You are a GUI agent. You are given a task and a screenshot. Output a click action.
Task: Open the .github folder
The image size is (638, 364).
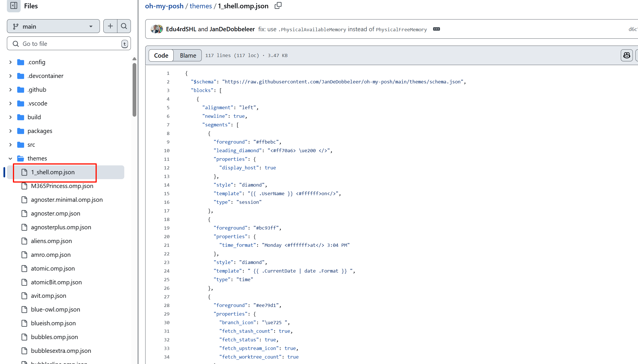[37, 90]
